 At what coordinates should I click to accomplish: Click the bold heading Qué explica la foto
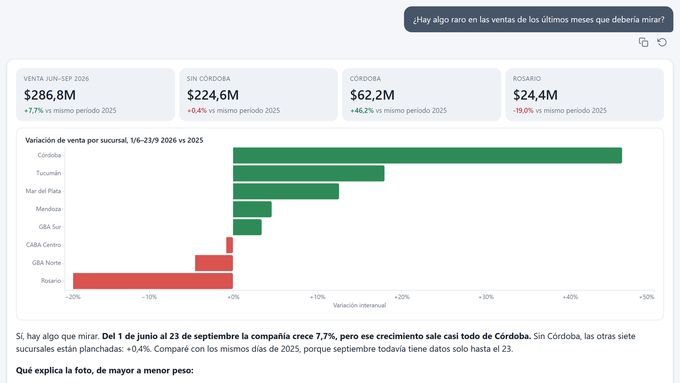coord(105,371)
